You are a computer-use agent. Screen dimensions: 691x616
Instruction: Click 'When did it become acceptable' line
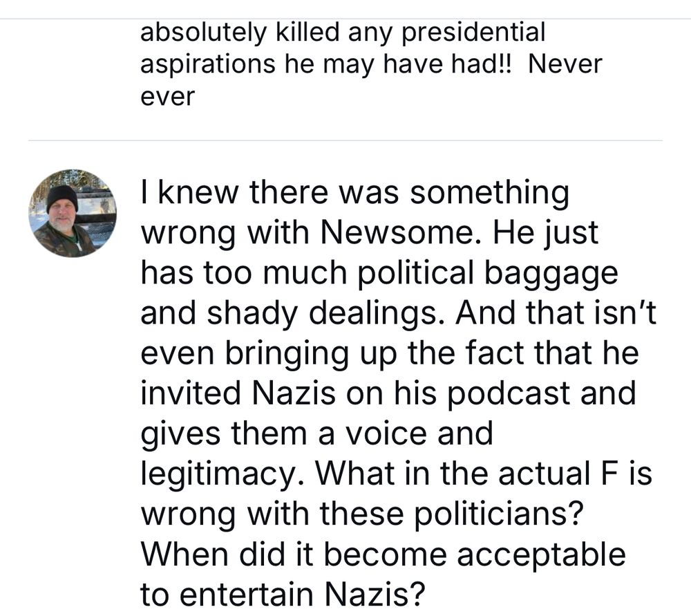coord(383,554)
